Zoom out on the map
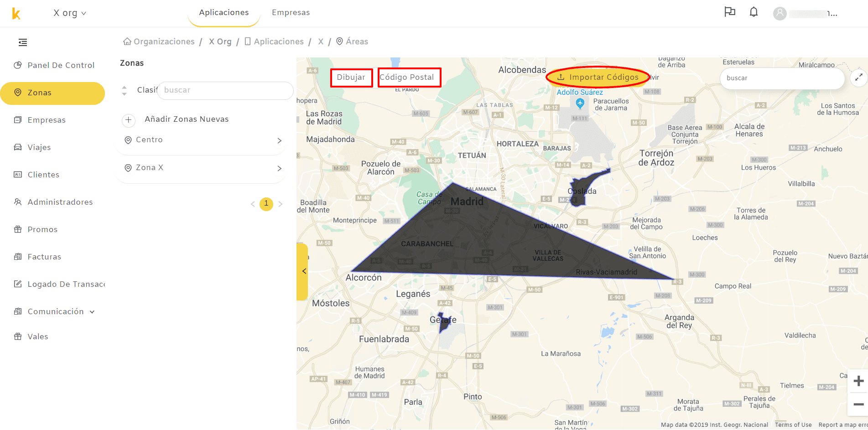Screen dimensions: 868x430 858,404
